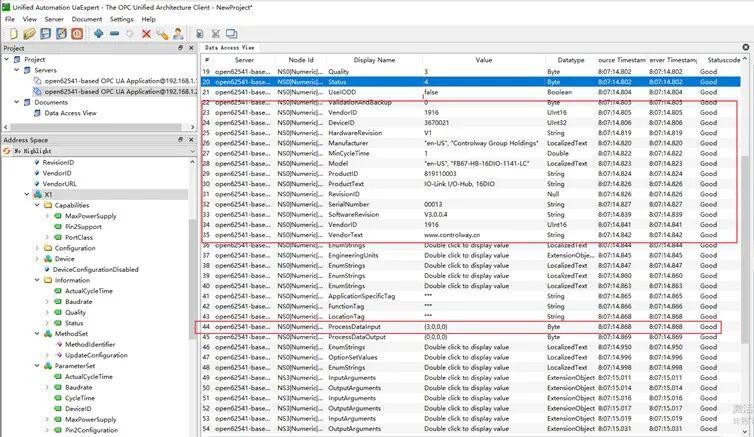Click the MaxPowerSupply variable icon under Capabilities
Screen dimensions: 754x437
coord(58,216)
